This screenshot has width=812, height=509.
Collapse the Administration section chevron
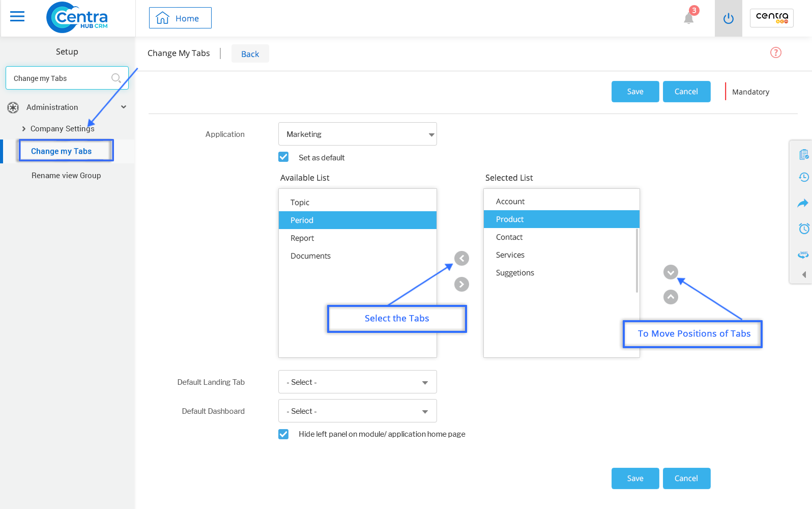pos(124,107)
